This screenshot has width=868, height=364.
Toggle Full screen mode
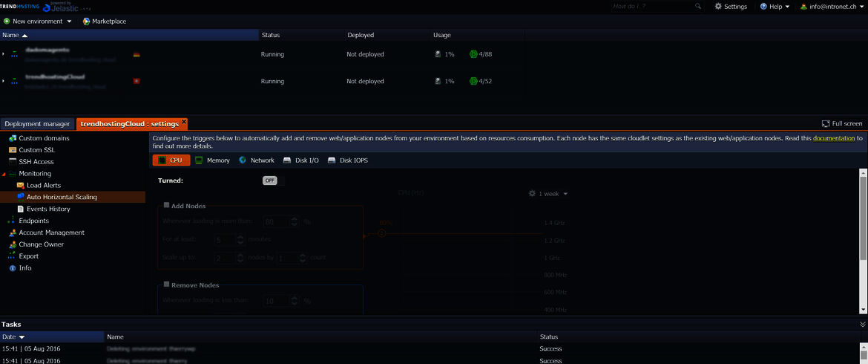coord(842,123)
